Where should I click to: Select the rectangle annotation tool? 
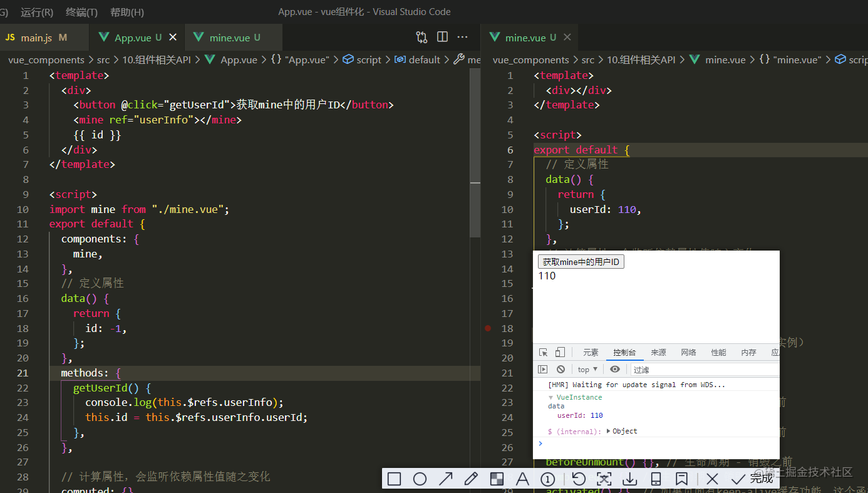(x=394, y=479)
